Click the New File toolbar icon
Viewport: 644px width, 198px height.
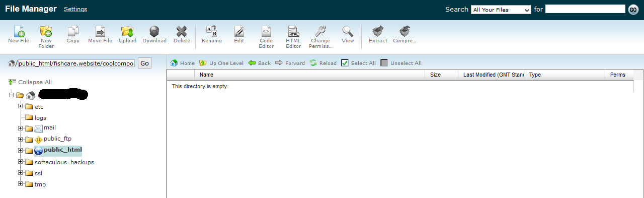tap(19, 31)
